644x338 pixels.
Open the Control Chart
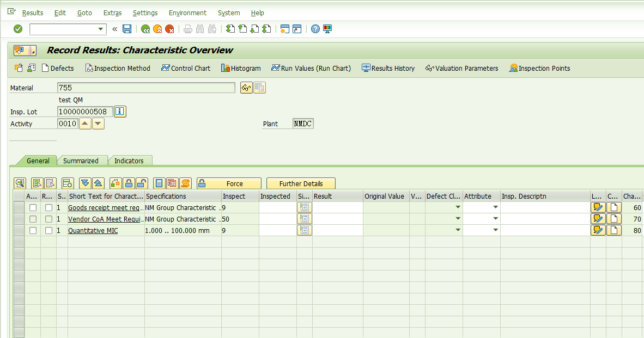pos(186,68)
